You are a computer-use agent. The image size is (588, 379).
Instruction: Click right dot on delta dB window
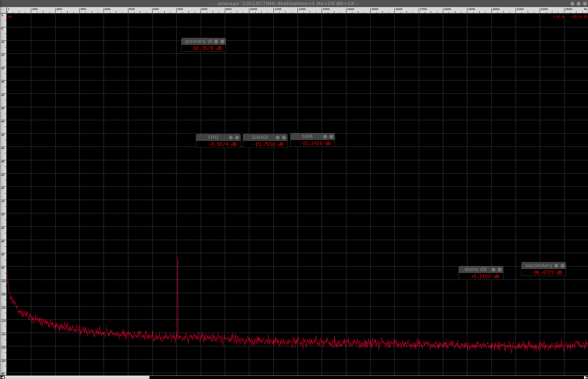(500, 270)
